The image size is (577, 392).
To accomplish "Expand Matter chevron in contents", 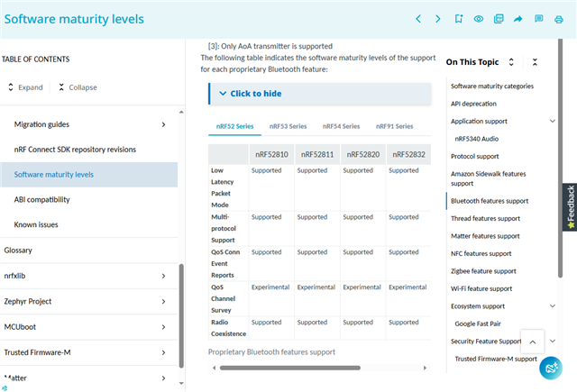I will tap(163, 378).
